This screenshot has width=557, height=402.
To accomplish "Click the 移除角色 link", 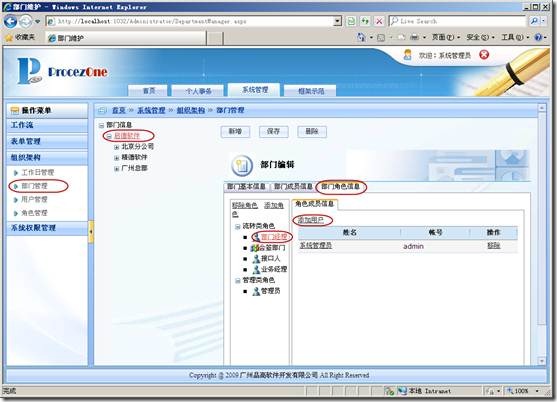I will coord(244,205).
